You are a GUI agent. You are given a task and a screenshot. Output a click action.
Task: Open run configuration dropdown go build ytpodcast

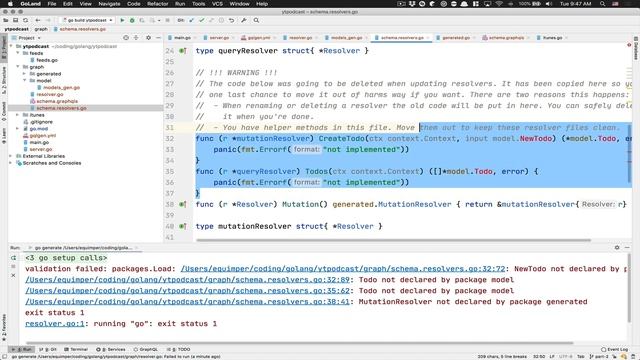(87, 20)
